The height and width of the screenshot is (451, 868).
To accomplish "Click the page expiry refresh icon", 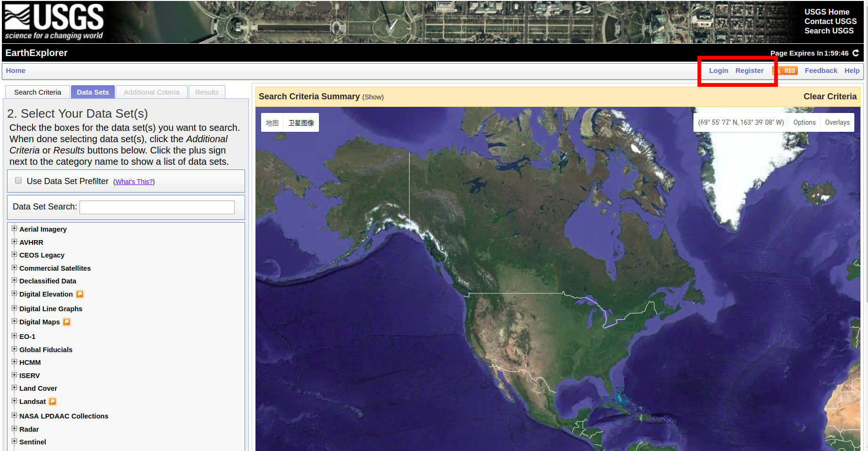I will click(855, 53).
